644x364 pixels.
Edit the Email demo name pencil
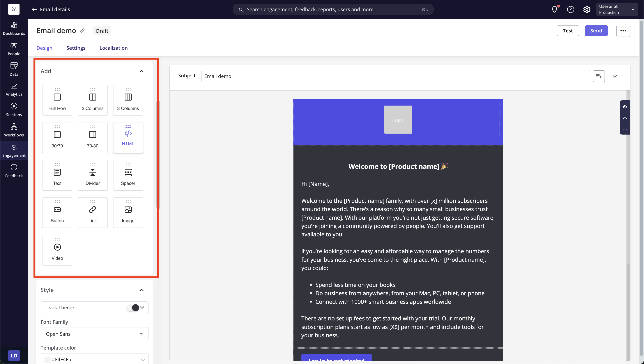pyautogui.click(x=82, y=31)
